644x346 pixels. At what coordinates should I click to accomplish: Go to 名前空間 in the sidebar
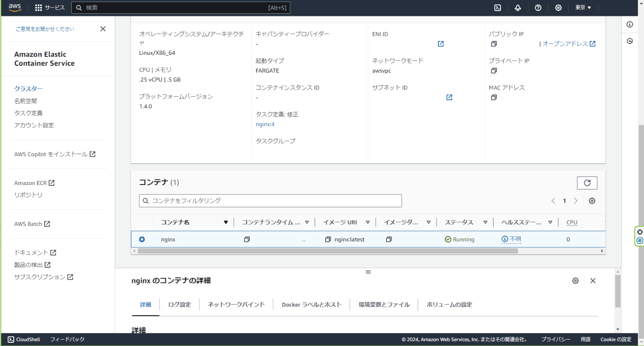25,101
